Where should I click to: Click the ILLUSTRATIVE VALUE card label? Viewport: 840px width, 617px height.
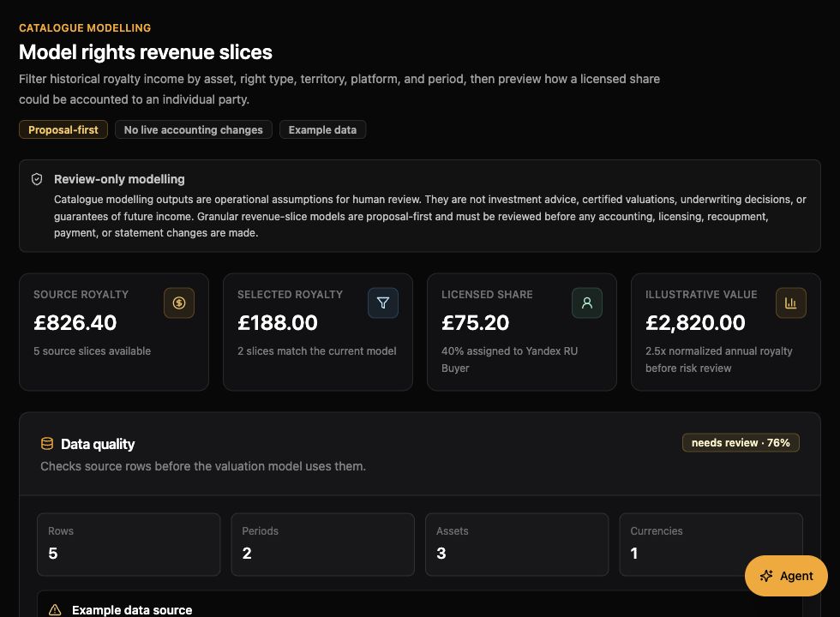(x=701, y=295)
